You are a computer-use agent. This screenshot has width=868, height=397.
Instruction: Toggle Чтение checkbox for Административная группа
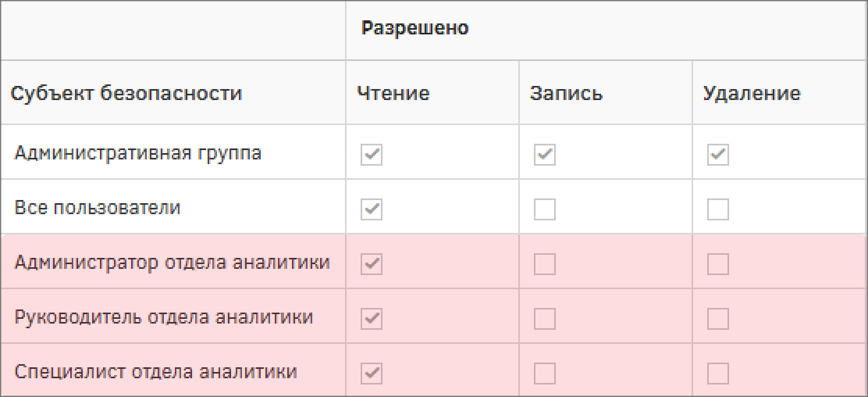[372, 155]
